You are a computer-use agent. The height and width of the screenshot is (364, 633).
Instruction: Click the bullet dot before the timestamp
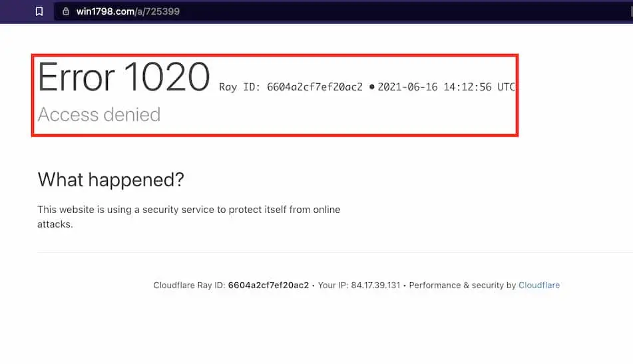pos(371,87)
